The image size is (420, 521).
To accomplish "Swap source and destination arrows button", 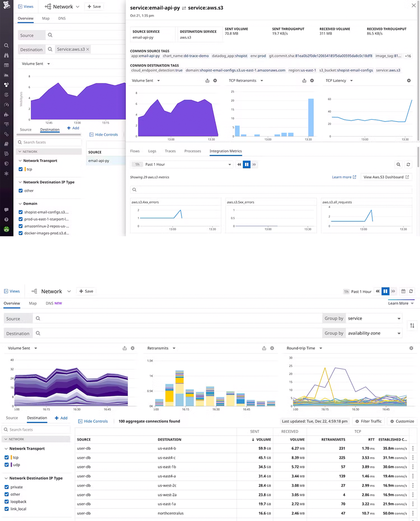I will 412,326.
